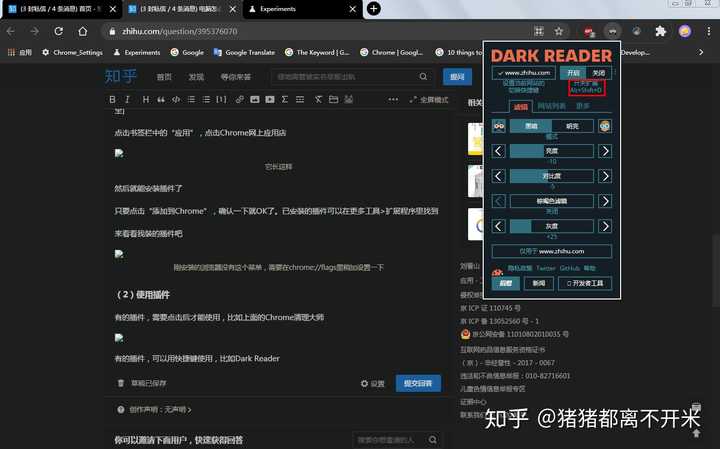Increase 亮度 brightness with right arrow

point(605,151)
